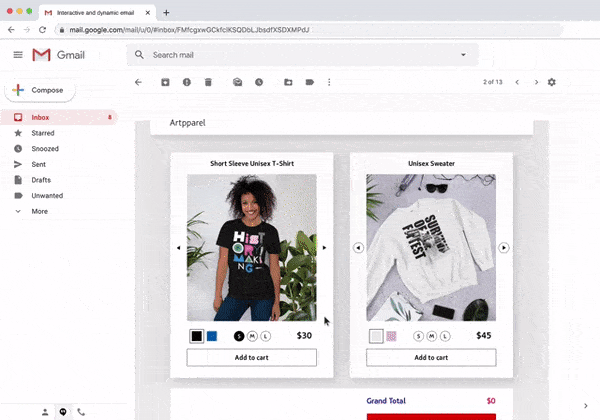Archive this email
Image resolution: width=600 pixels, height=420 pixels.
[165, 82]
